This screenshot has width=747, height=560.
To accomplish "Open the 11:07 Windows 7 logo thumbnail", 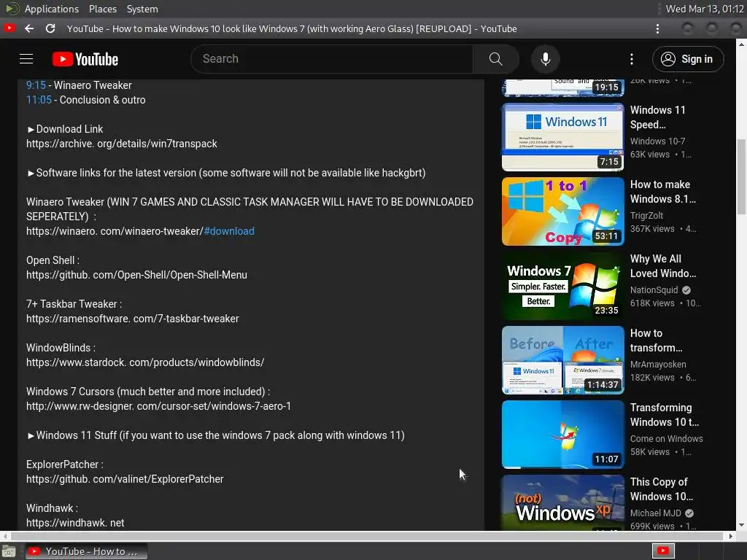I will (562, 435).
